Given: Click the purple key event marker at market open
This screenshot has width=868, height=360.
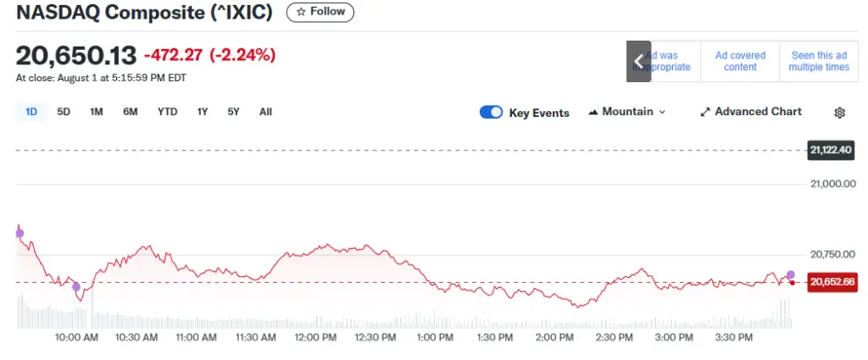Looking at the screenshot, I should (x=19, y=233).
